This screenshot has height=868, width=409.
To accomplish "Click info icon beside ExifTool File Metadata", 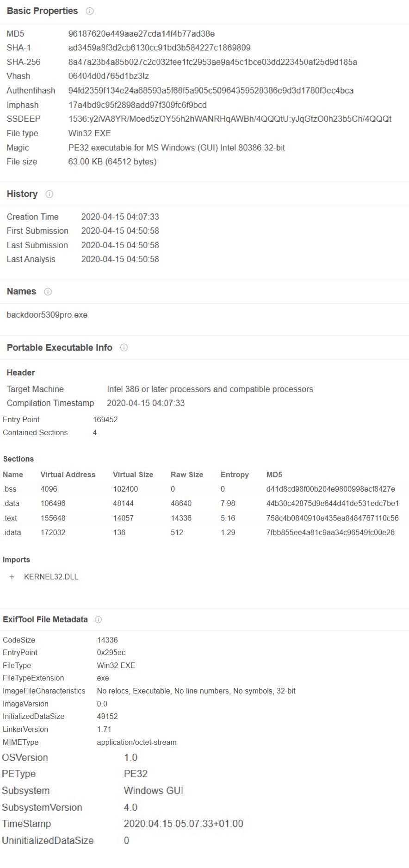I will [x=98, y=619].
